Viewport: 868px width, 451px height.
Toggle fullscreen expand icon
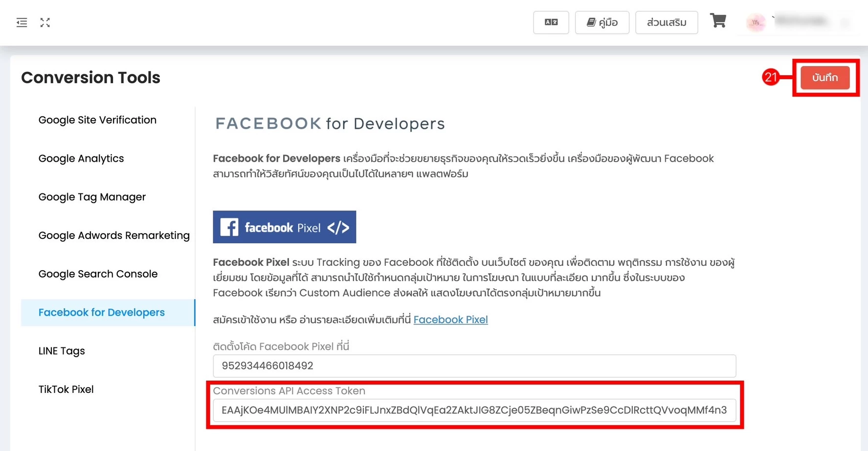[45, 22]
